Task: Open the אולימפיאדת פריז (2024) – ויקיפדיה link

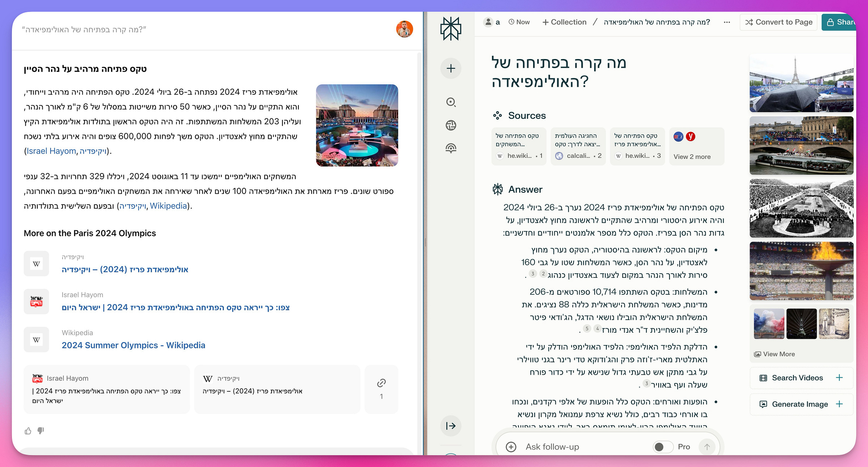Action: point(125,269)
